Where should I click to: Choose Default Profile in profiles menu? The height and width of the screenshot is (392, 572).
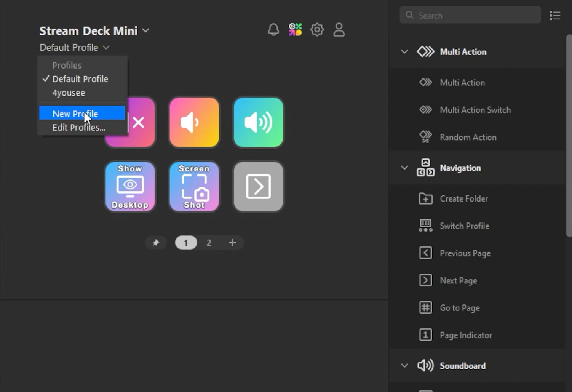[x=82, y=79]
